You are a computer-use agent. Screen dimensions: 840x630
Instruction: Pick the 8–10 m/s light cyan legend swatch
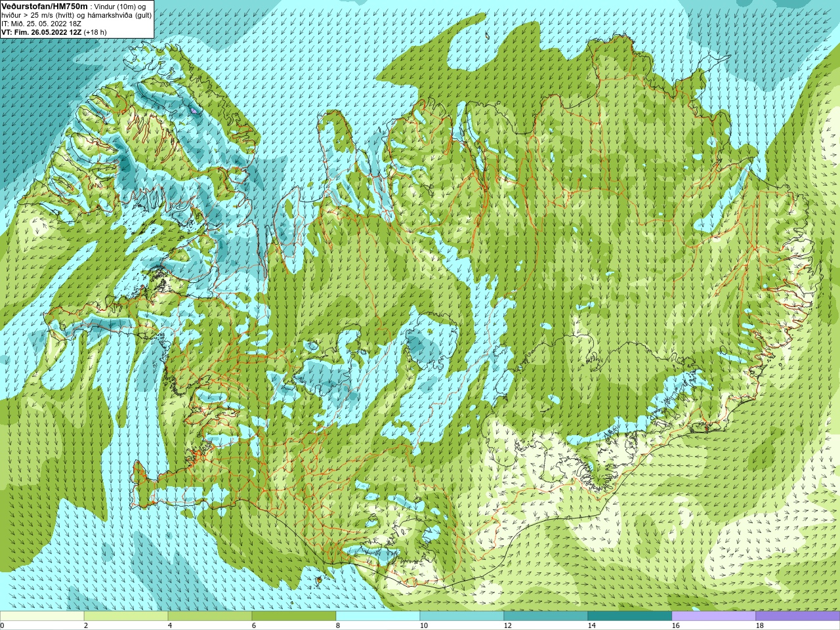(378, 616)
